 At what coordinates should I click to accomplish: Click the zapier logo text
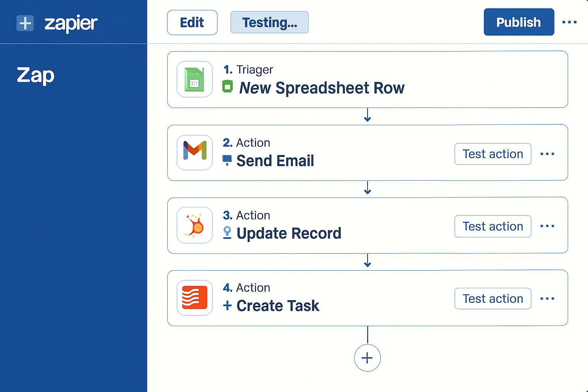point(71,24)
